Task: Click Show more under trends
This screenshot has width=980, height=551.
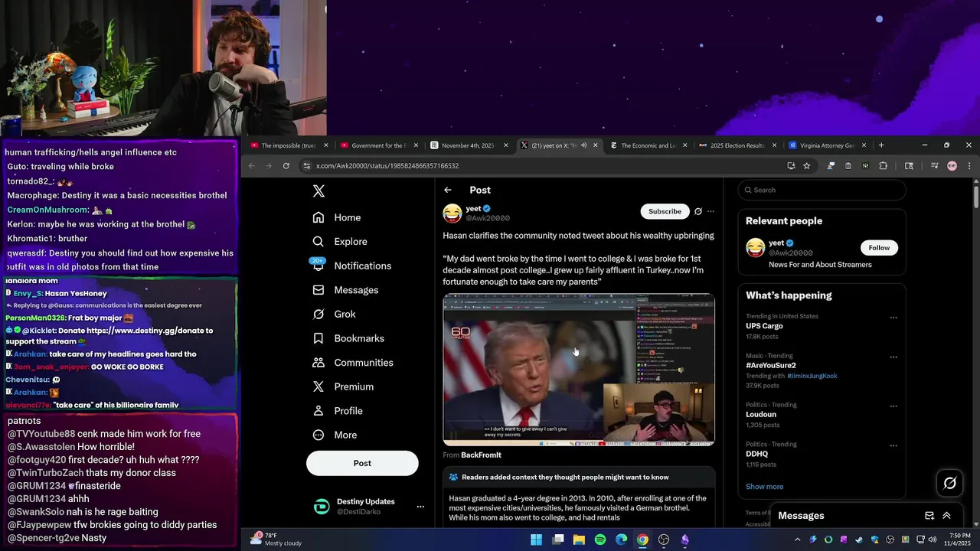Action: [764, 487]
